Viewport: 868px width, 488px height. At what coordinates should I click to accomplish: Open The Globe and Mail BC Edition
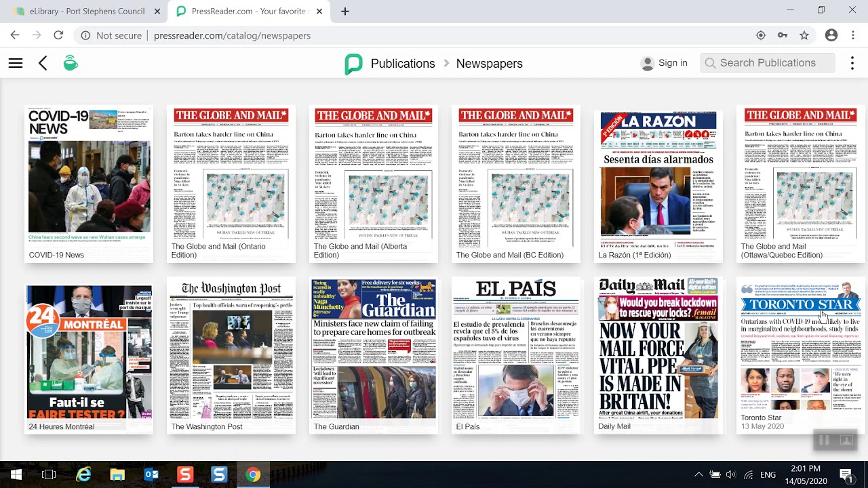[x=516, y=184]
